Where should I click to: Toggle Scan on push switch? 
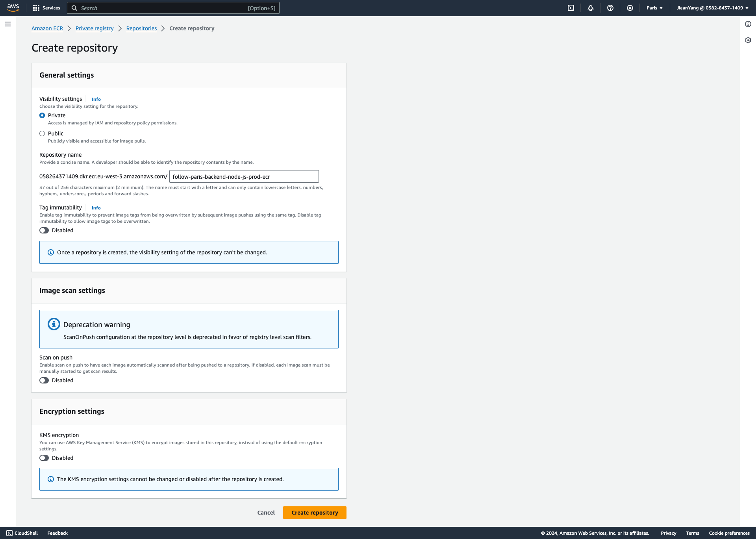click(x=44, y=380)
